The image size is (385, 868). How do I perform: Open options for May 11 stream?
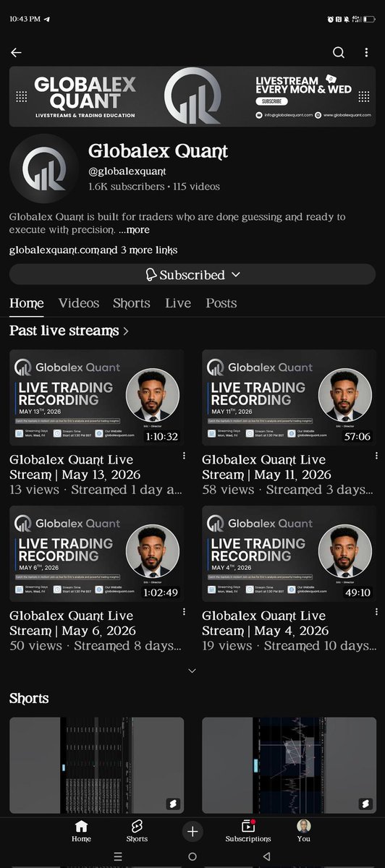click(x=376, y=456)
